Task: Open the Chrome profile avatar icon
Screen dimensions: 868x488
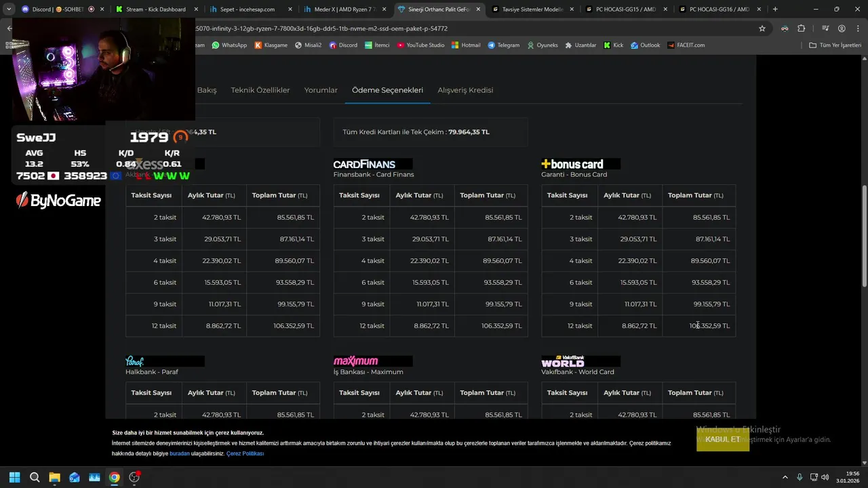Action: pyautogui.click(x=842, y=28)
